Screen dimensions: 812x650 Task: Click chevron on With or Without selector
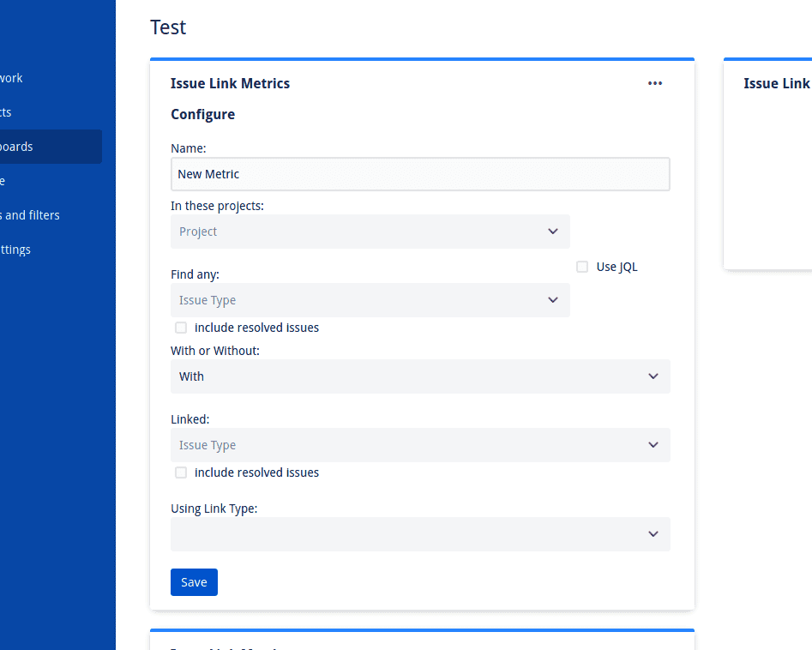[653, 376]
